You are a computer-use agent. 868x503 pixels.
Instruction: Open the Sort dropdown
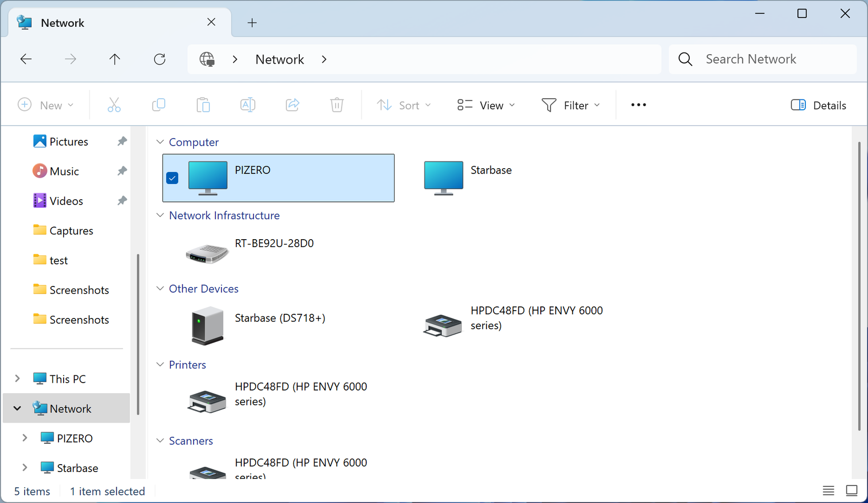tap(404, 105)
